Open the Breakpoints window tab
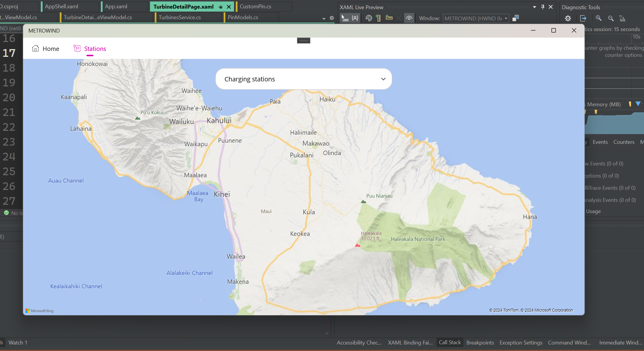This screenshot has width=644, height=351. point(480,343)
